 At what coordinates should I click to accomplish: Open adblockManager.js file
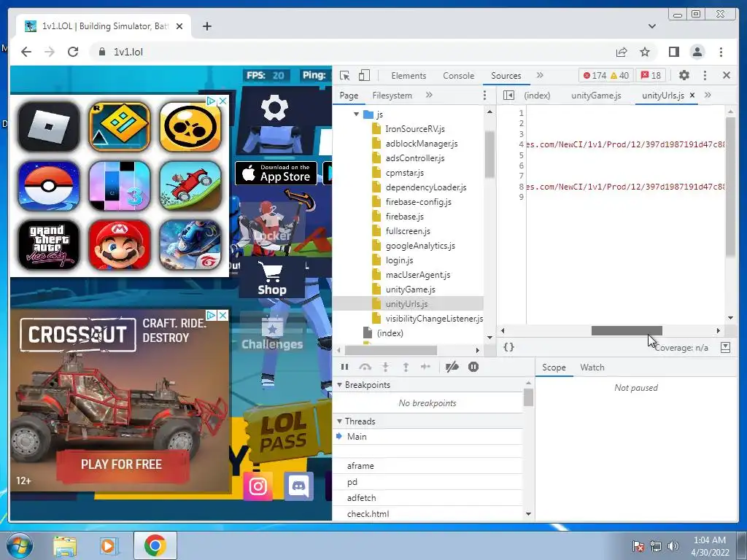(x=422, y=144)
